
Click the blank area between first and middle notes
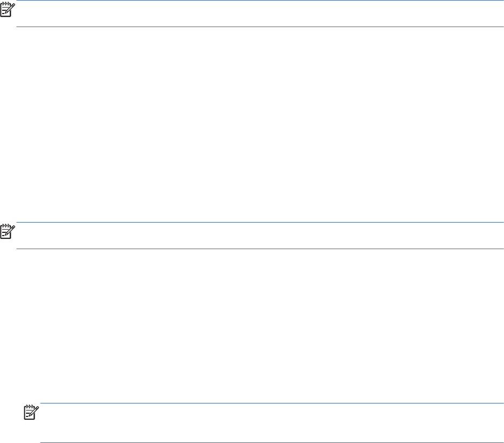click(x=252, y=125)
